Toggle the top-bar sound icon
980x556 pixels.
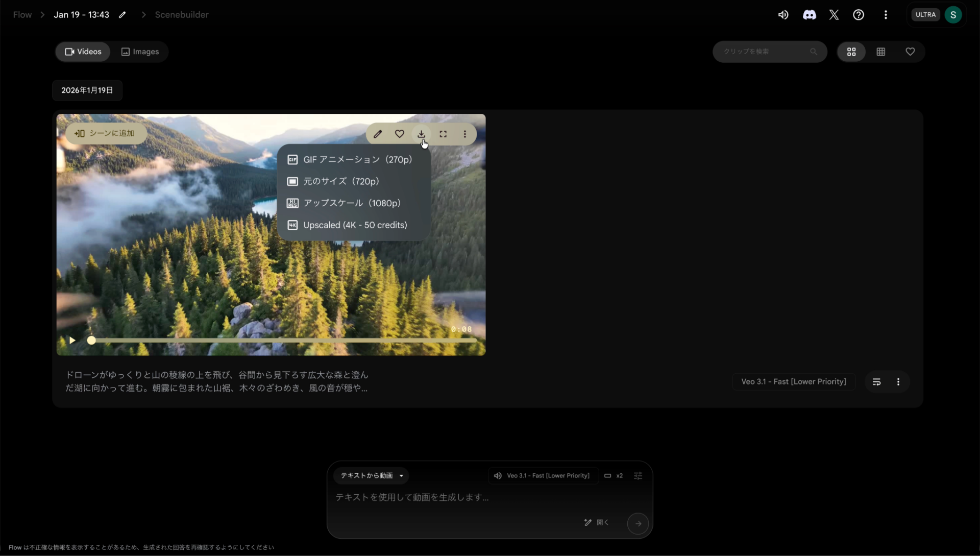783,14
